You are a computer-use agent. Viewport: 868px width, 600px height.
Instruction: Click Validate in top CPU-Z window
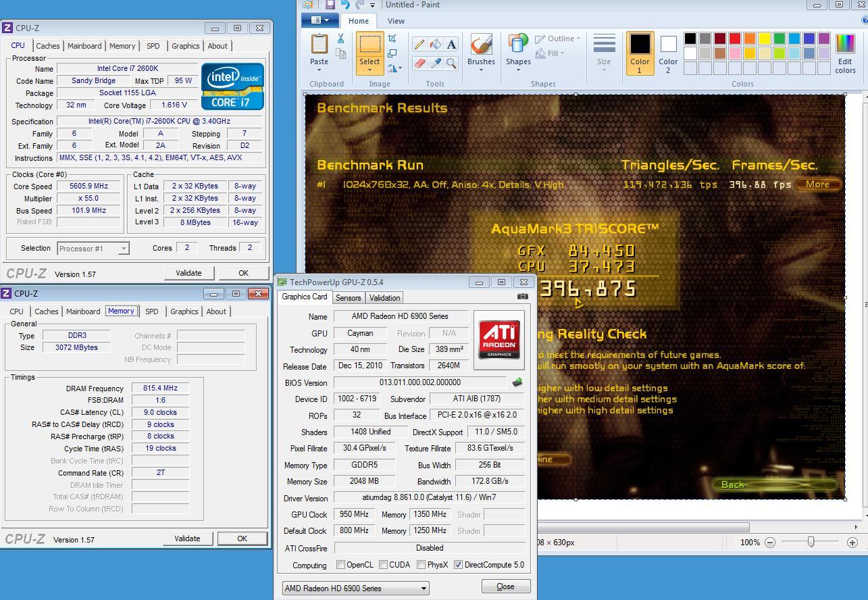coord(188,273)
